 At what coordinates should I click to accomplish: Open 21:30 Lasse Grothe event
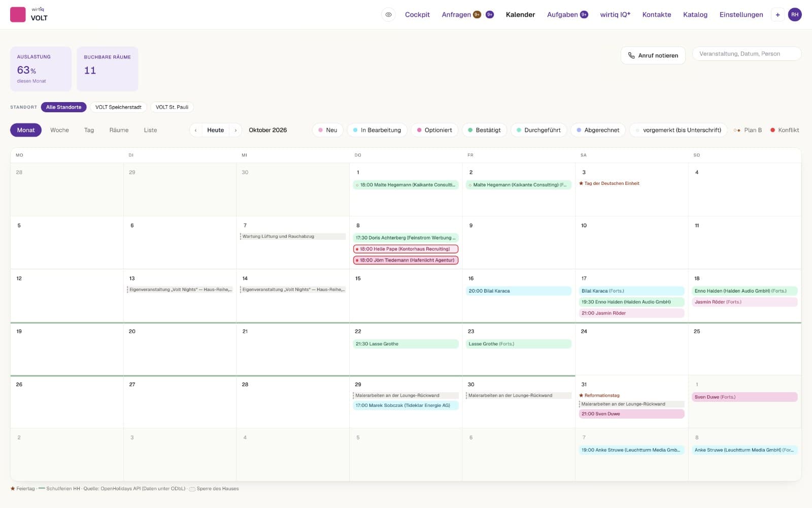coord(405,344)
